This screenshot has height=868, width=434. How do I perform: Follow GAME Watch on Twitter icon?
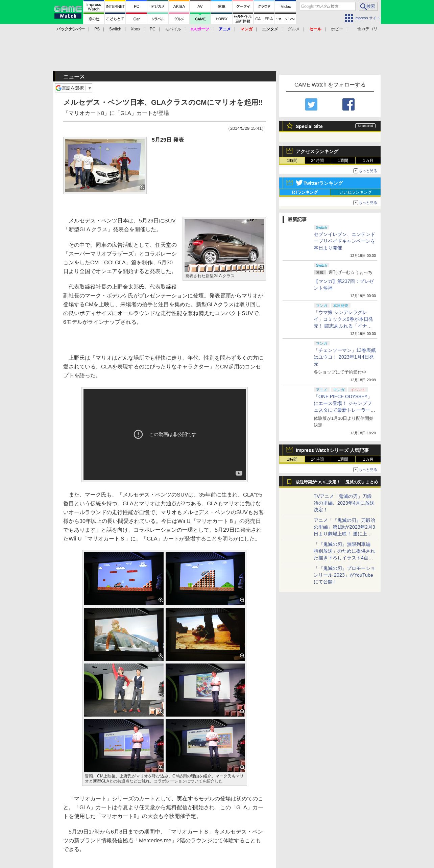[x=311, y=104]
